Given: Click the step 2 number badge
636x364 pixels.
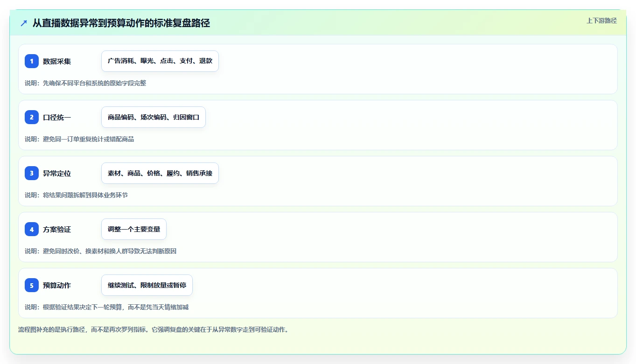Looking at the screenshot, I should pos(32,117).
